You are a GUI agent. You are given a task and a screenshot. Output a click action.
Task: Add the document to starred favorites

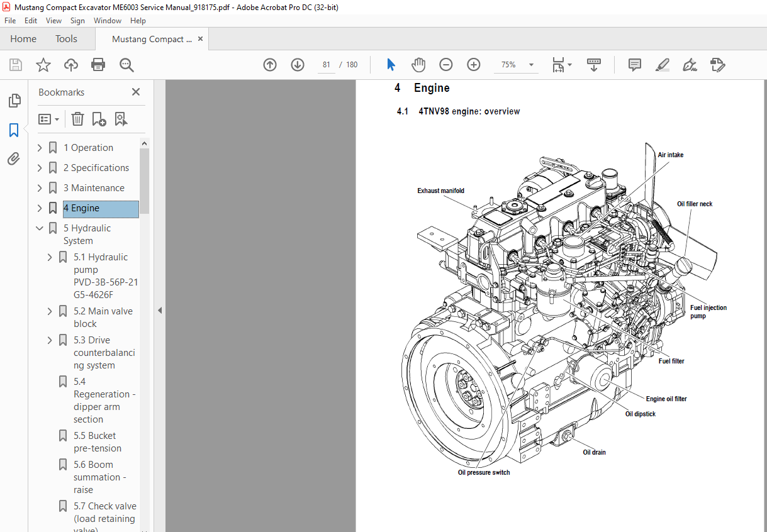pos(43,65)
